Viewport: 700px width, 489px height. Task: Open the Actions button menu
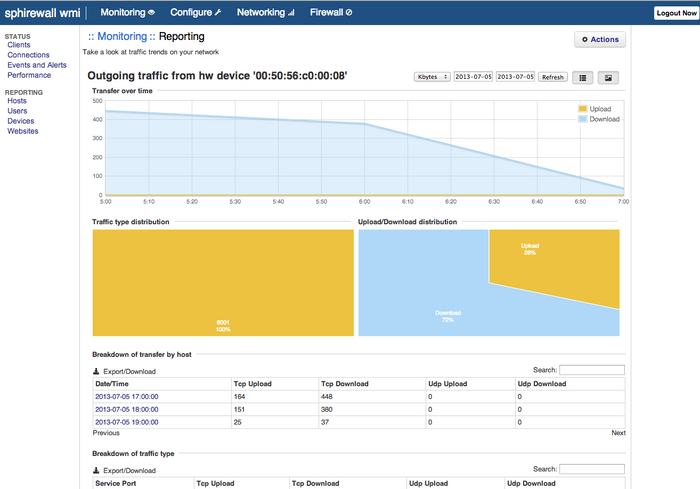point(600,39)
